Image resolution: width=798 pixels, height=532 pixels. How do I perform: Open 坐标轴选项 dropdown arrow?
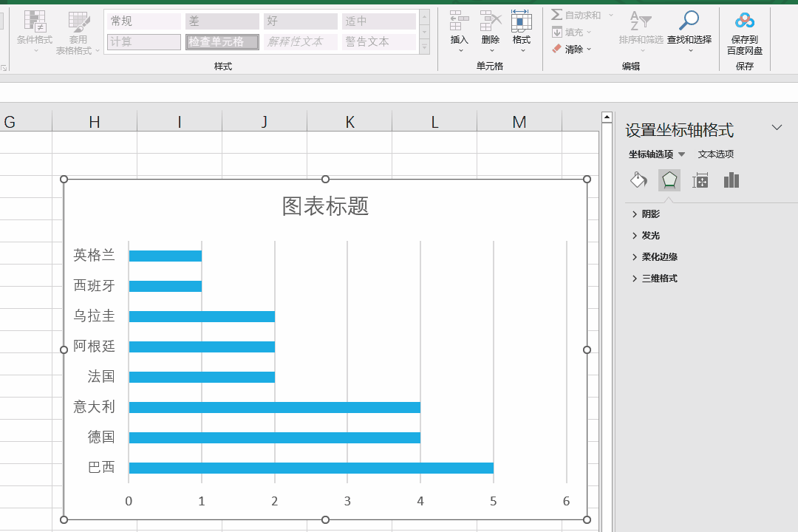[x=681, y=154]
